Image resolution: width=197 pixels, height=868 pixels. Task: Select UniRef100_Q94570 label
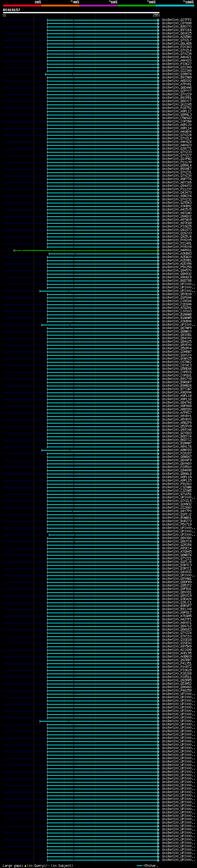click(x=177, y=270)
